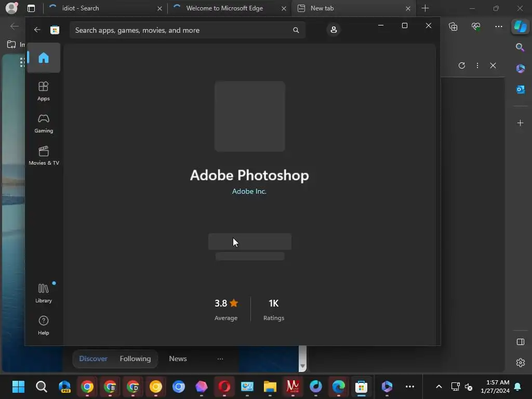Click the Edge profile avatar
The width and height of the screenshot is (532, 399).
11,8
